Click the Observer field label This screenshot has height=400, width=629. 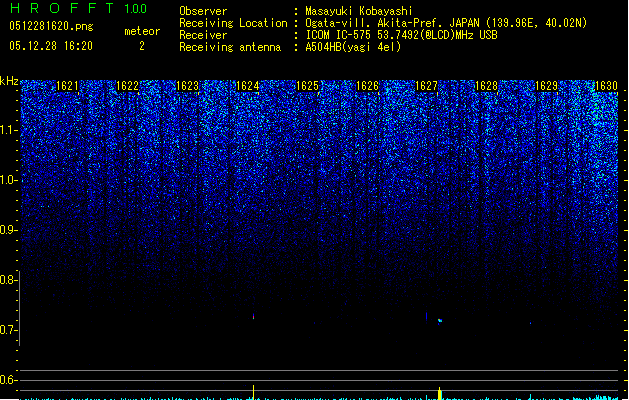point(203,11)
